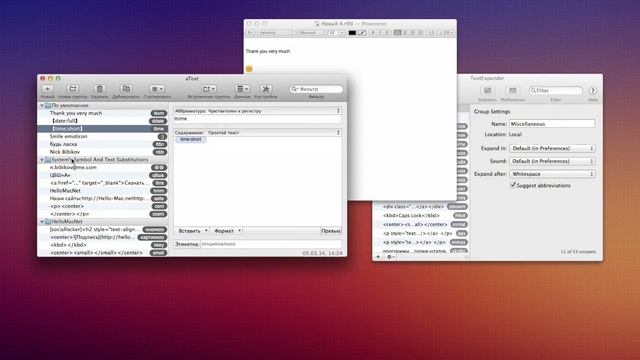Open the 'Expand after' Whitespace dropdown
640x360 pixels.
tap(552, 174)
